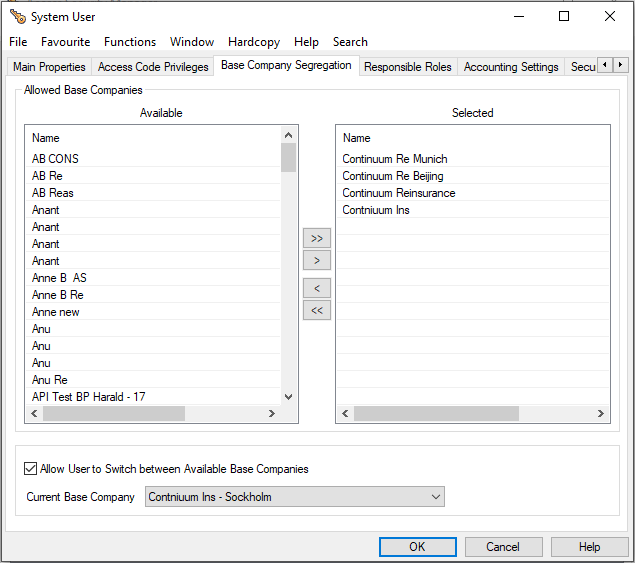635x563 pixels.
Task: Click the remove all (<<) button
Action: point(317,311)
